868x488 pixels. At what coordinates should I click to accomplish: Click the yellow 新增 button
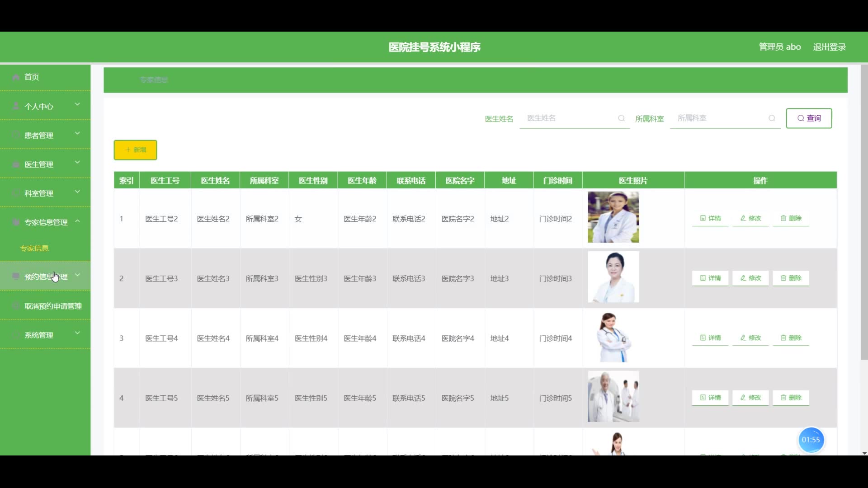135,150
